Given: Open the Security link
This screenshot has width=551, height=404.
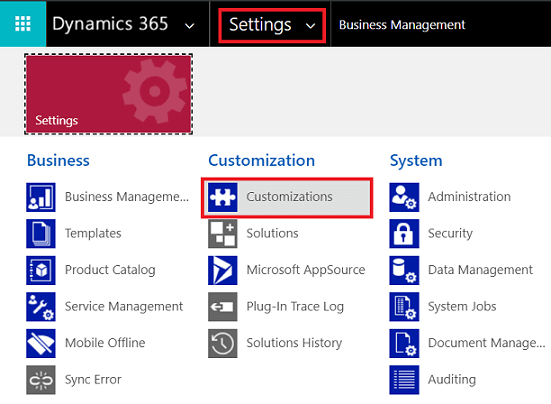Looking at the screenshot, I should pos(450,234).
